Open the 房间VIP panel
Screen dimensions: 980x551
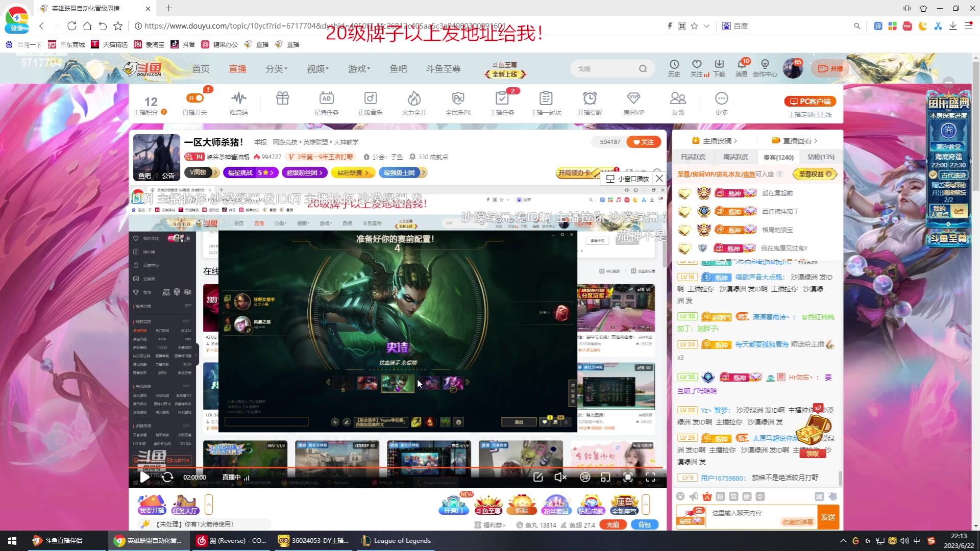click(633, 102)
